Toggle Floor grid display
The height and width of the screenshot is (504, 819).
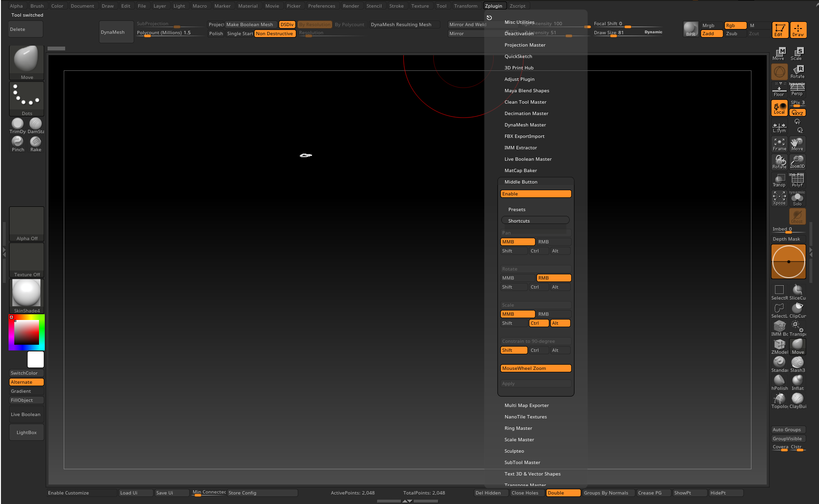[x=780, y=90]
